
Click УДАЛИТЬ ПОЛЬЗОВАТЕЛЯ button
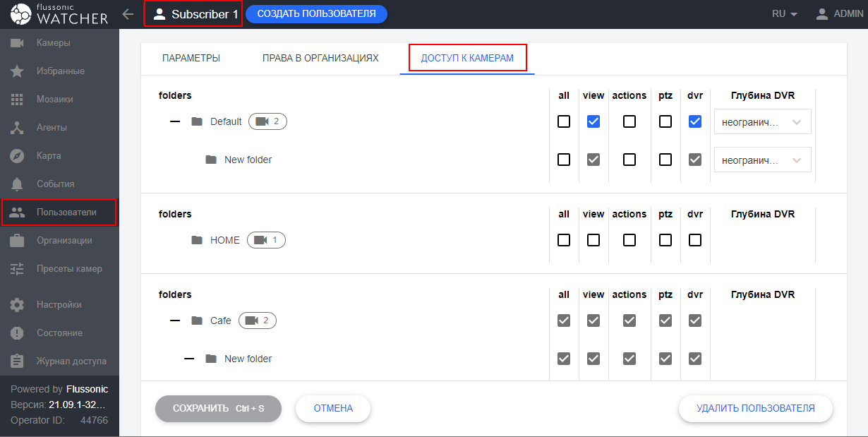tap(755, 408)
